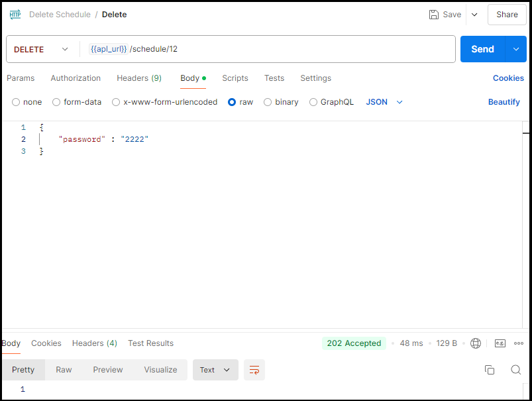Image resolution: width=532 pixels, height=401 pixels.
Task: Switch response view to Raw
Action: 64,370
